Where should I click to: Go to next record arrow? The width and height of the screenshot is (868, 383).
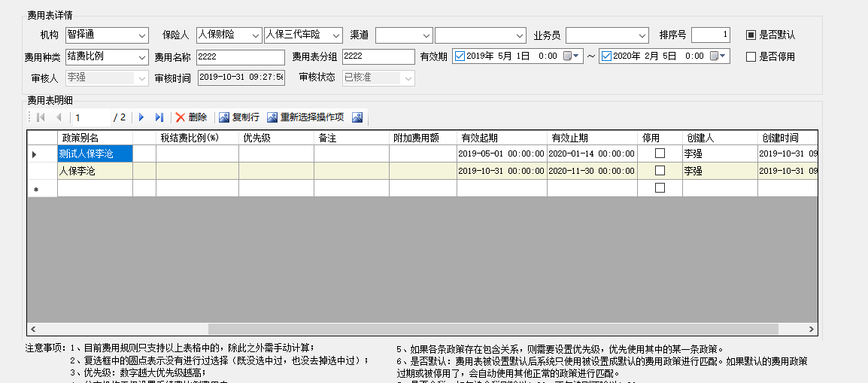click(x=141, y=117)
